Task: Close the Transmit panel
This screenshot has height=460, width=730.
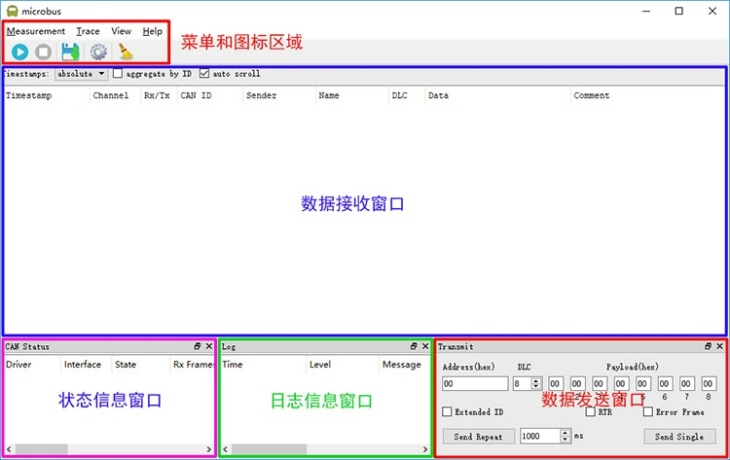Action: click(x=720, y=346)
